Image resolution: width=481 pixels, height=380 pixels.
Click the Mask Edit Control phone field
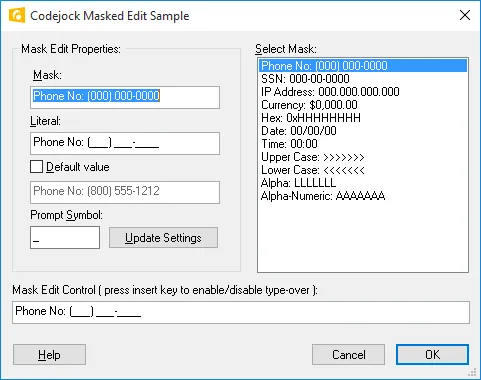pyautogui.click(x=241, y=312)
